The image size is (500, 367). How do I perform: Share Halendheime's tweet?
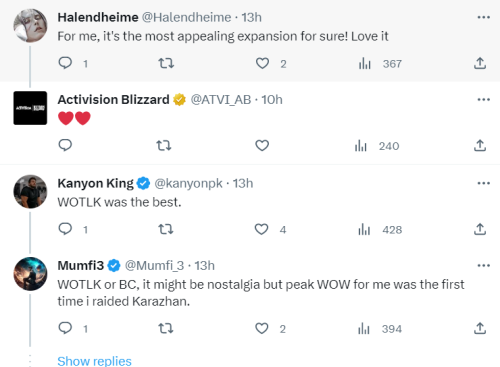pyautogui.click(x=480, y=63)
